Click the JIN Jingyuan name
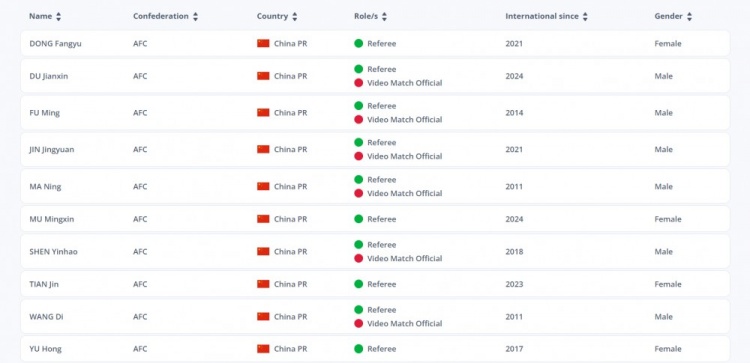This screenshot has height=363, width=750. click(52, 150)
